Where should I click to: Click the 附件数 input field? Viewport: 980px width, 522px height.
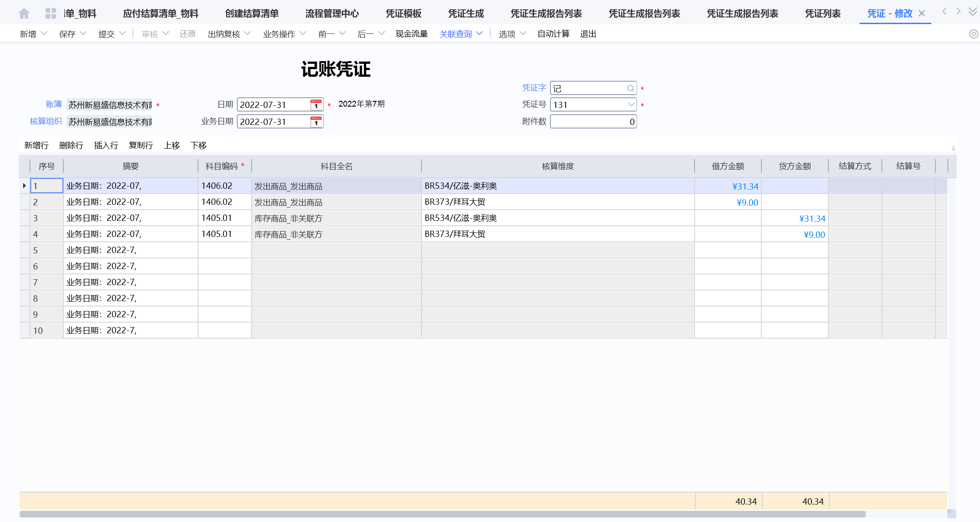click(593, 122)
